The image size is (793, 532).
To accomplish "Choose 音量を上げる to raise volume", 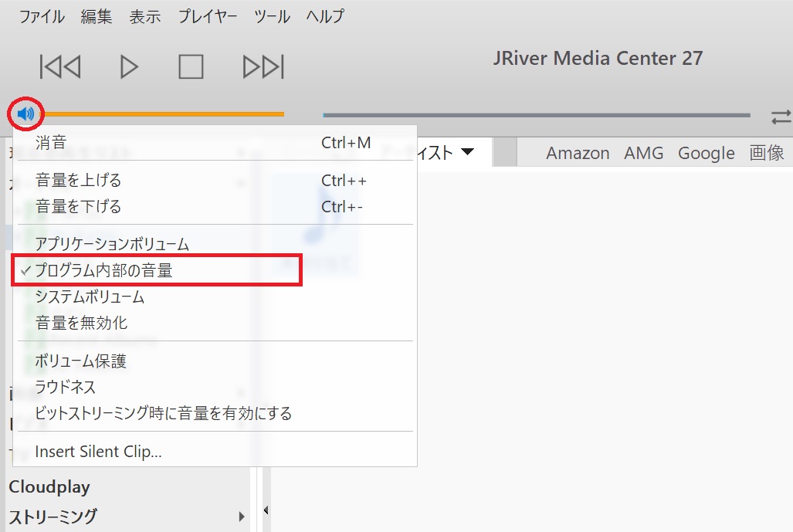I will coord(215,180).
